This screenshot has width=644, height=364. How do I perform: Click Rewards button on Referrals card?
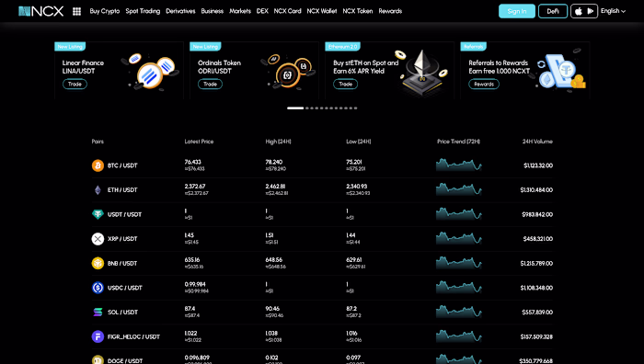[484, 85]
